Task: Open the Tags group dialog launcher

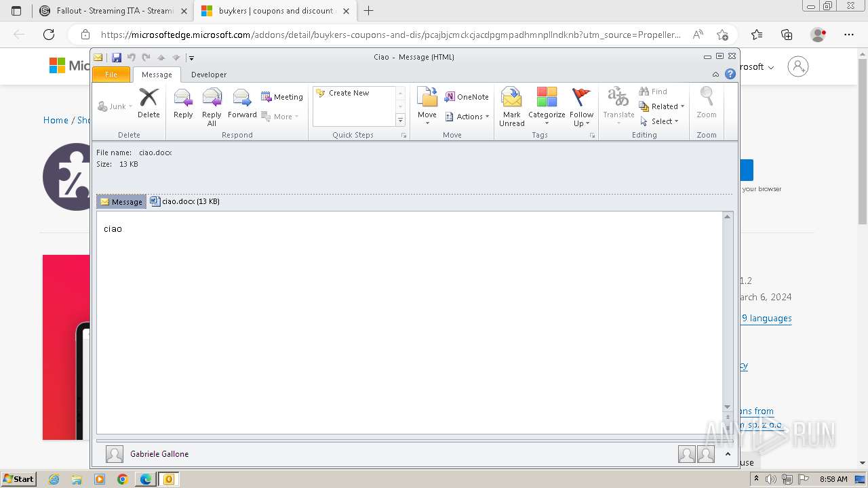Action: (592, 136)
